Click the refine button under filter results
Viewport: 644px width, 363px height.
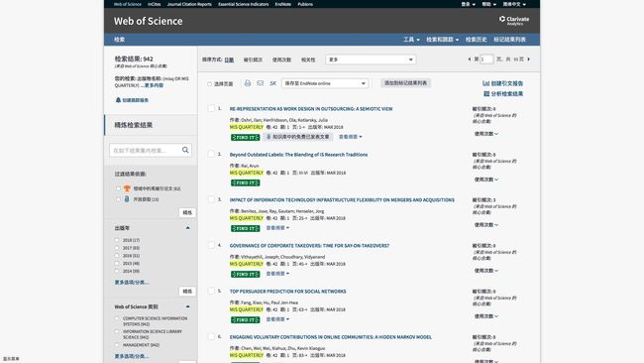click(x=187, y=212)
